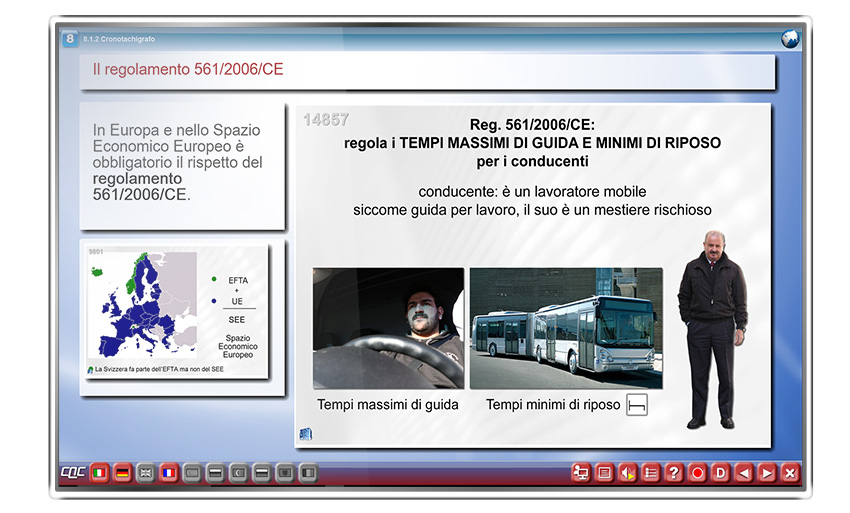
Task: Pick the gray vertical-striped flag button
Action: 308,473
